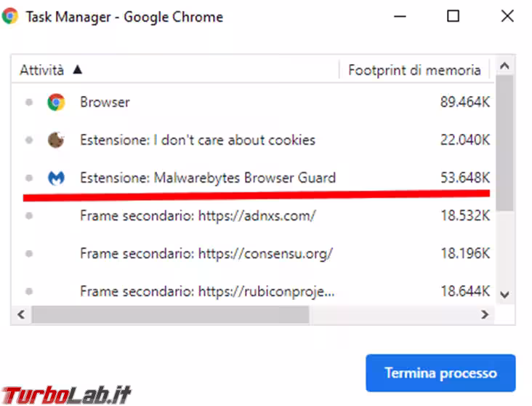The height and width of the screenshot is (406, 532).
Task: Click the horizontal scrollbar right arrow
Action: tap(485, 314)
